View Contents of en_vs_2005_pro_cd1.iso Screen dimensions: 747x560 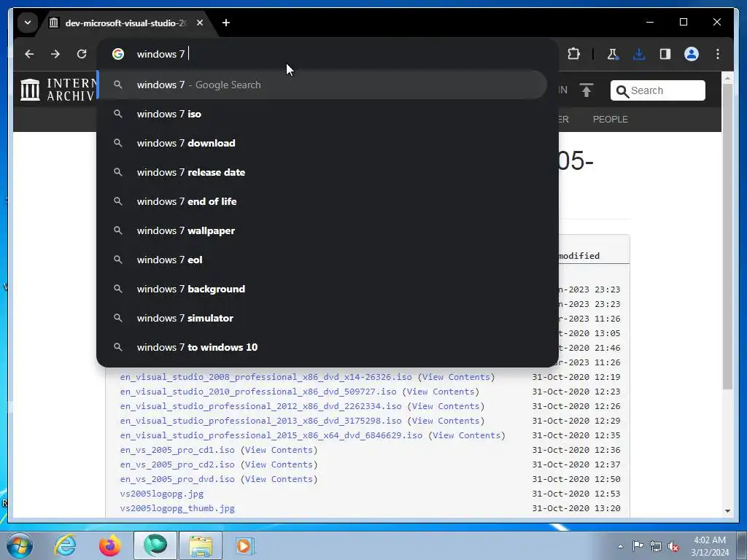point(279,450)
